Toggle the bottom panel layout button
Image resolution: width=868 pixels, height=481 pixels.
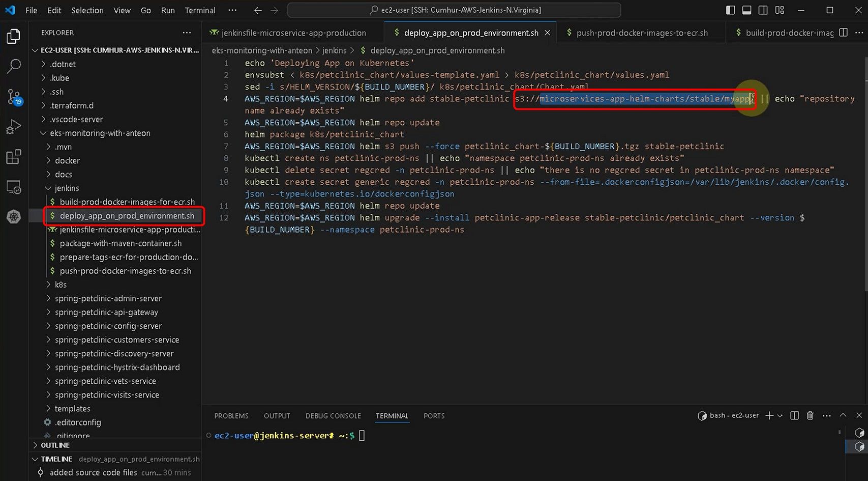[x=746, y=10]
